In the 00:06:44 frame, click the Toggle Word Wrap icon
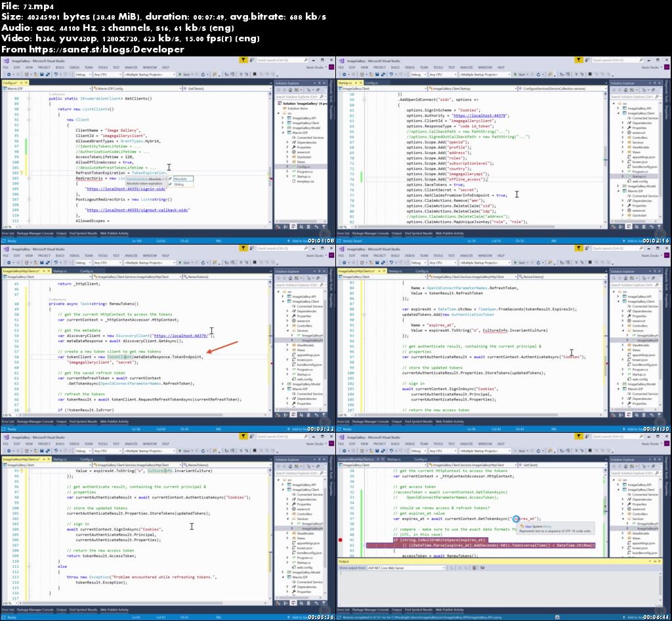Viewport: 672px width, 621px height. click(x=482, y=568)
